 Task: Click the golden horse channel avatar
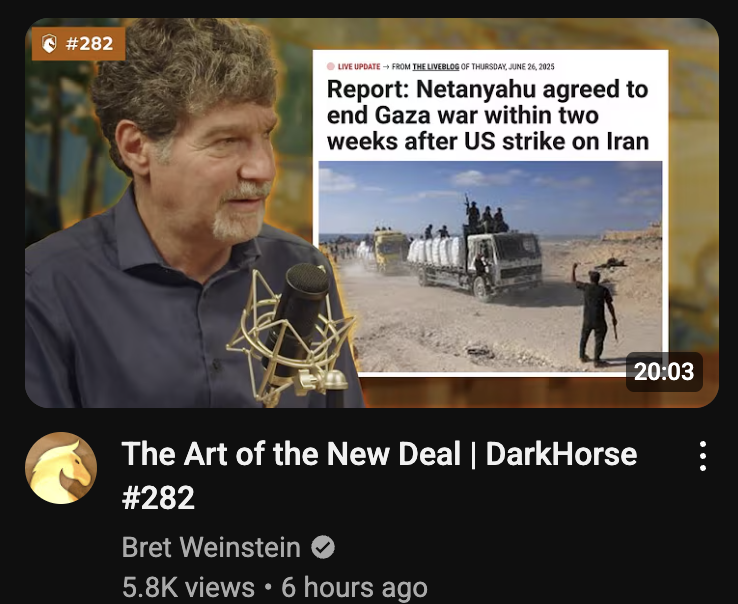(x=61, y=468)
